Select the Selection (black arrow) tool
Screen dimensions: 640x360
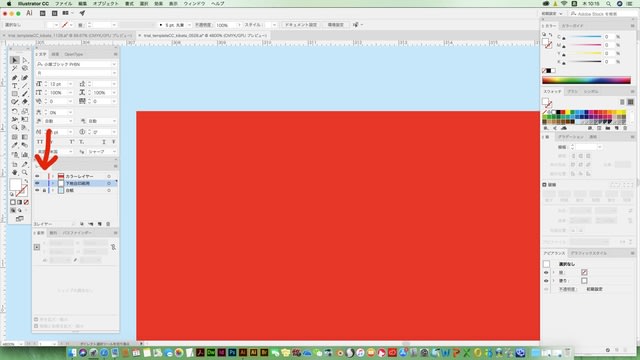tap(15, 60)
